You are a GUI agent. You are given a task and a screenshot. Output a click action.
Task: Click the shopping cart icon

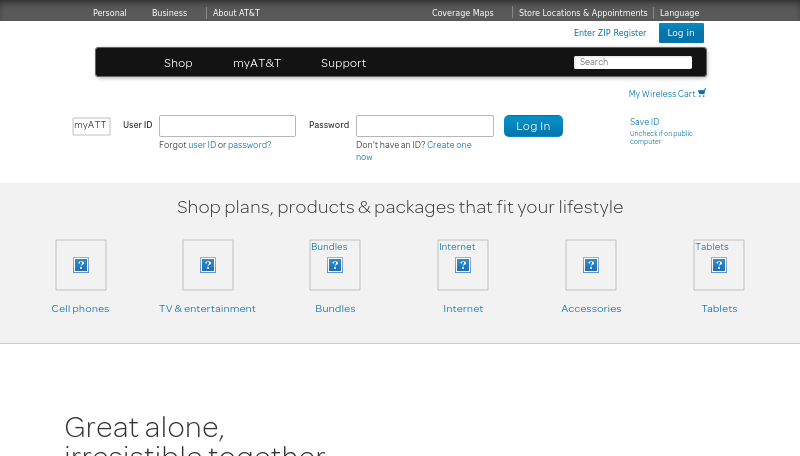(x=702, y=93)
